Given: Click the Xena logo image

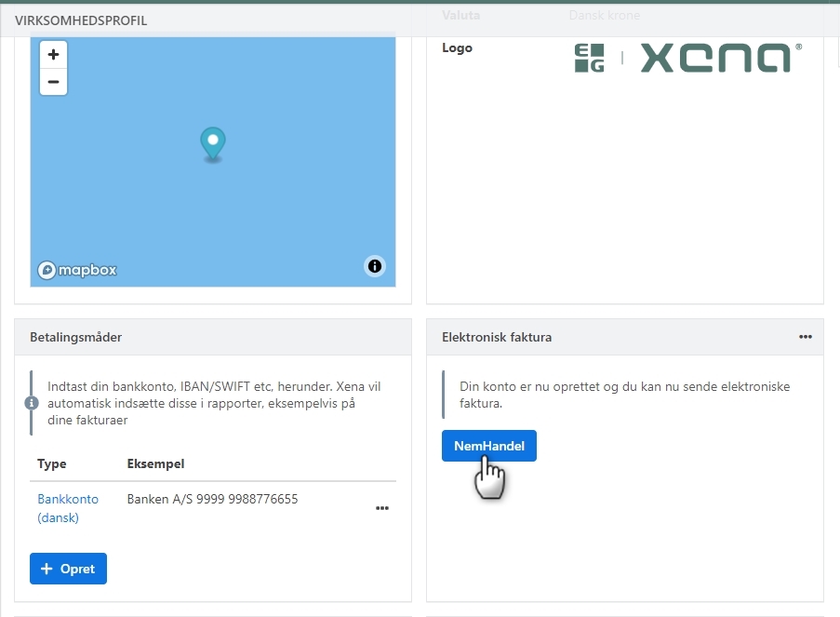Looking at the screenshot, I should tap(721, 58).
